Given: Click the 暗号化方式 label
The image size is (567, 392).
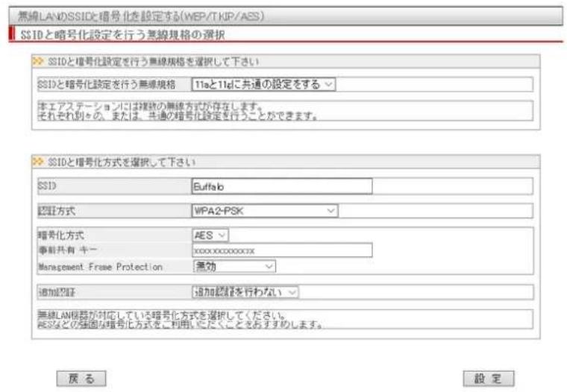Looking at the screenshot, I should (61, 235).
